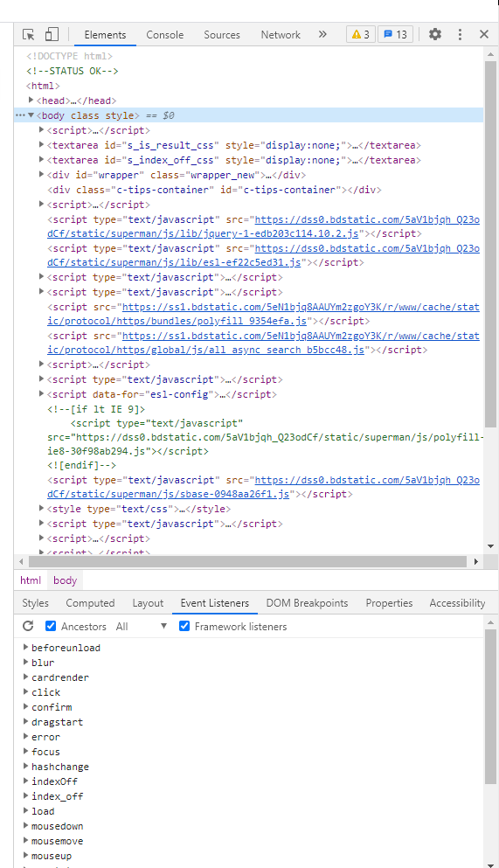
Task: Select the indexOff listener row text
Action: coord(54,781)
